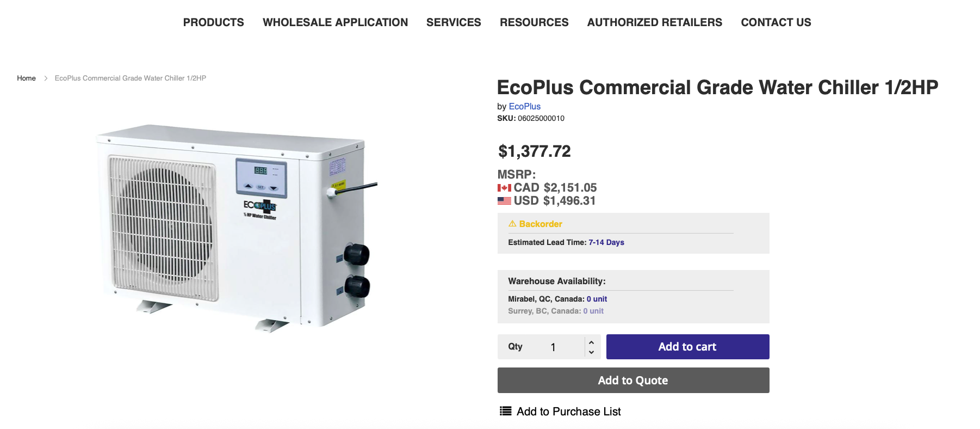This screenshot has height=429, width=980.
Task: Open AUTHORIZED RETAILERS page
Action: 654,22
